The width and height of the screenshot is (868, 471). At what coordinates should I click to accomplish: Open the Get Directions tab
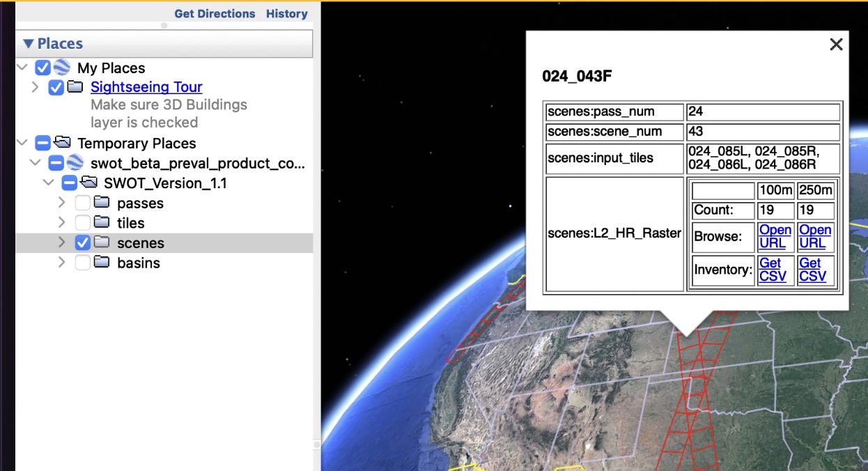click(x=215, y=14)
